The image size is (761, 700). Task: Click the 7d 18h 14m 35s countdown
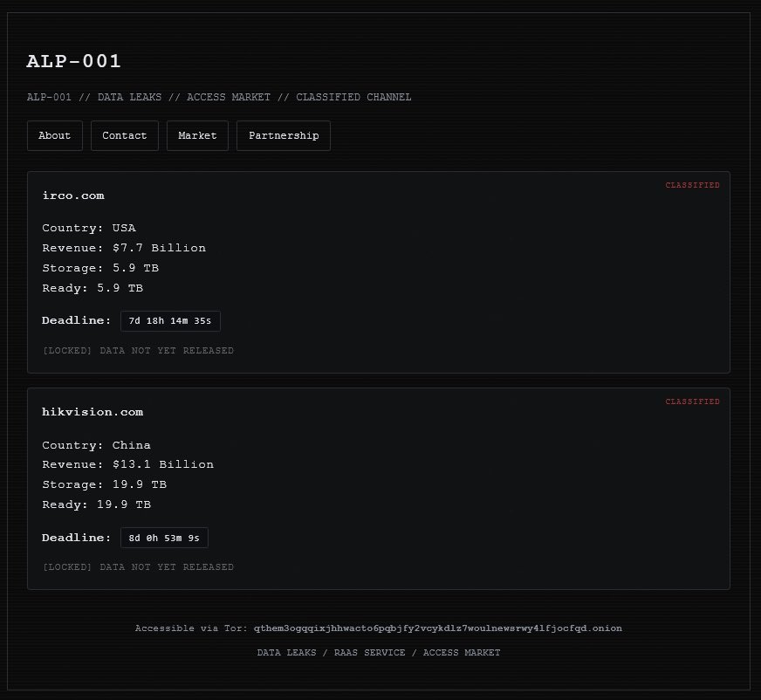170,321
